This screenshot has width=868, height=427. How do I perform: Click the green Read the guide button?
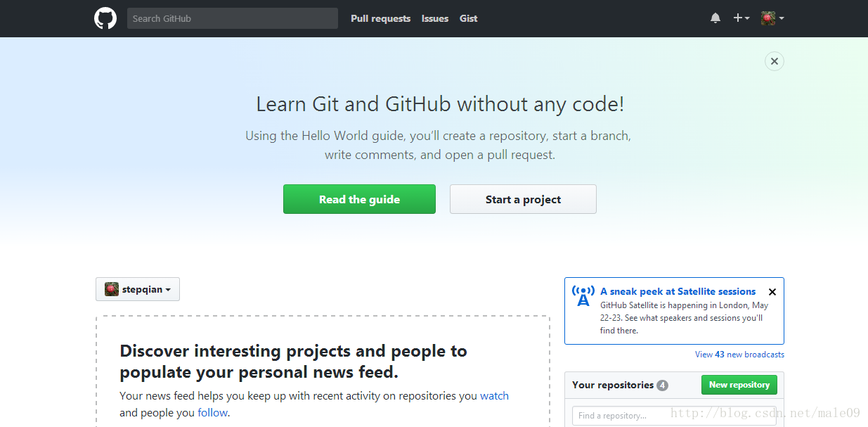pos(359,199)
